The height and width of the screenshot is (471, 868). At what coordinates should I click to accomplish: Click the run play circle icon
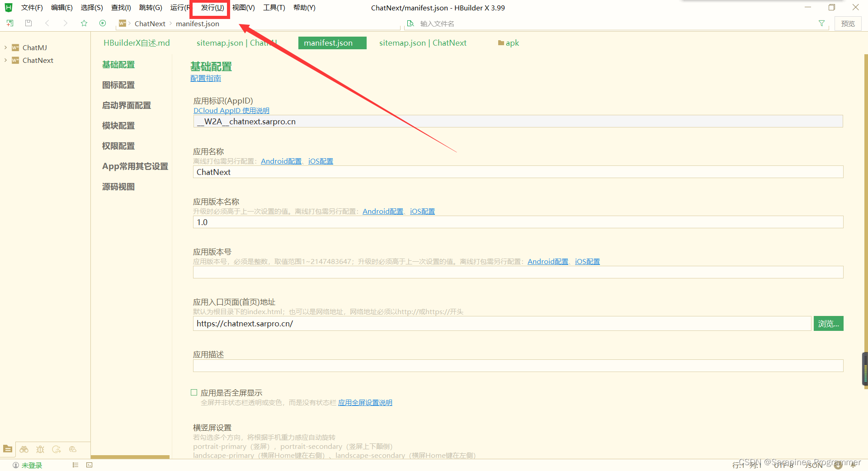[103, 23]
